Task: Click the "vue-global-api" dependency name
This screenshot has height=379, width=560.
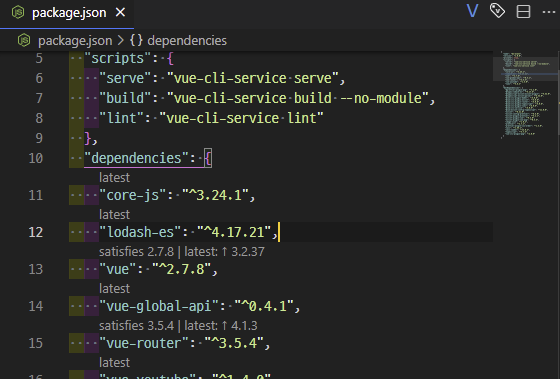Action: click(x=159, y=306)
